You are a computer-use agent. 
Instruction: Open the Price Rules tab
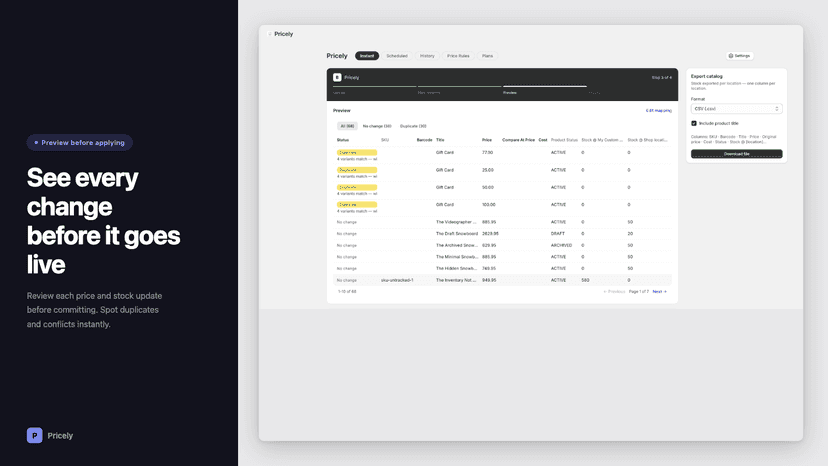pyautogui.click(x=458, y=55)
